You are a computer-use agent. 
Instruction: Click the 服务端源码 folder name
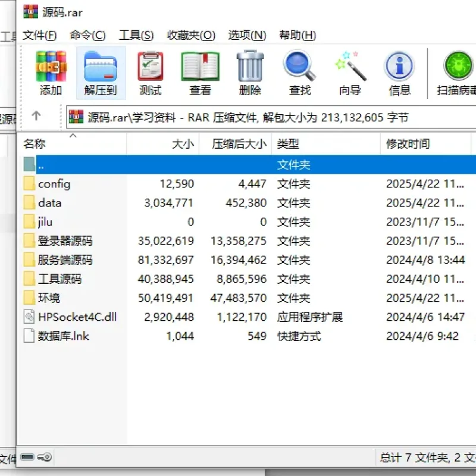65,260
